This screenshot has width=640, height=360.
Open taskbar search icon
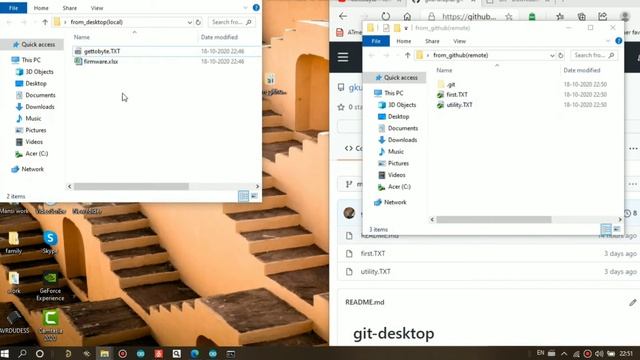pos(22,353)
